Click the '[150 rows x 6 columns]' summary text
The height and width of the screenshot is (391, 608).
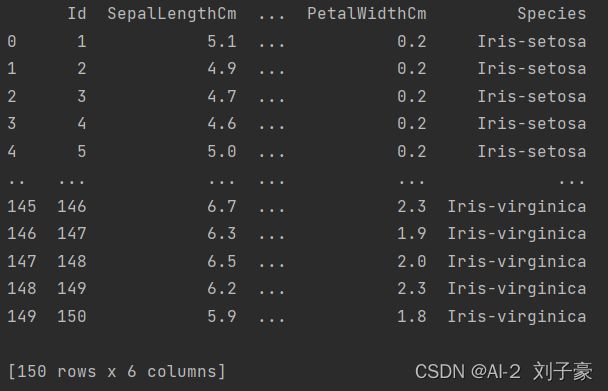[116, 372]
